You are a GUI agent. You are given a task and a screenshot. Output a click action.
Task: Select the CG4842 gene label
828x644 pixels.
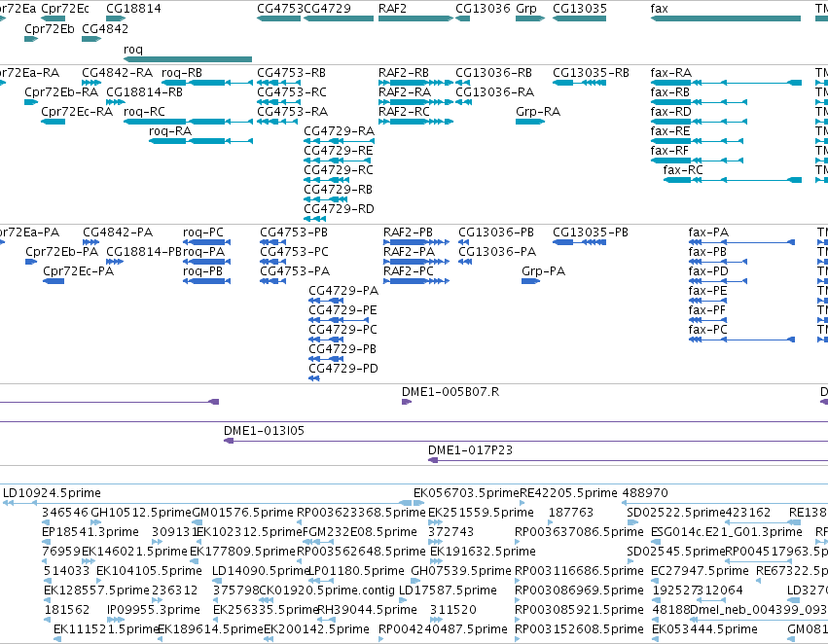[105, 28]
